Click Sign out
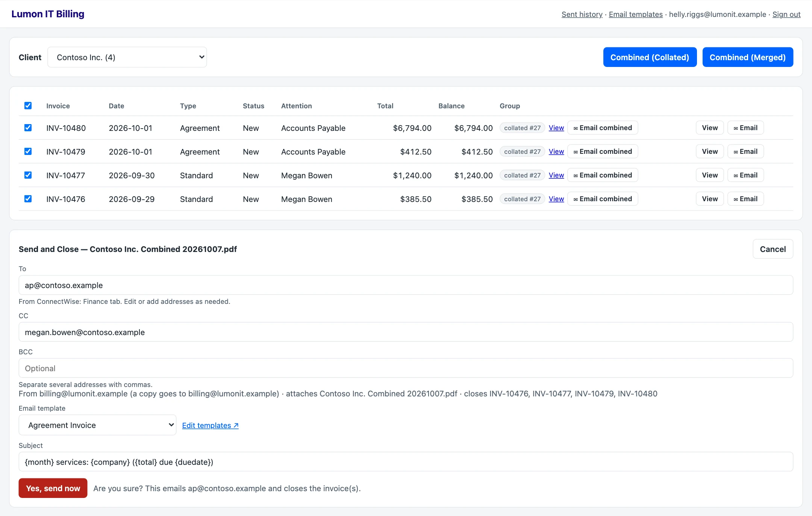The width and height of the screenshot is (812, 516). pos(786,14)
